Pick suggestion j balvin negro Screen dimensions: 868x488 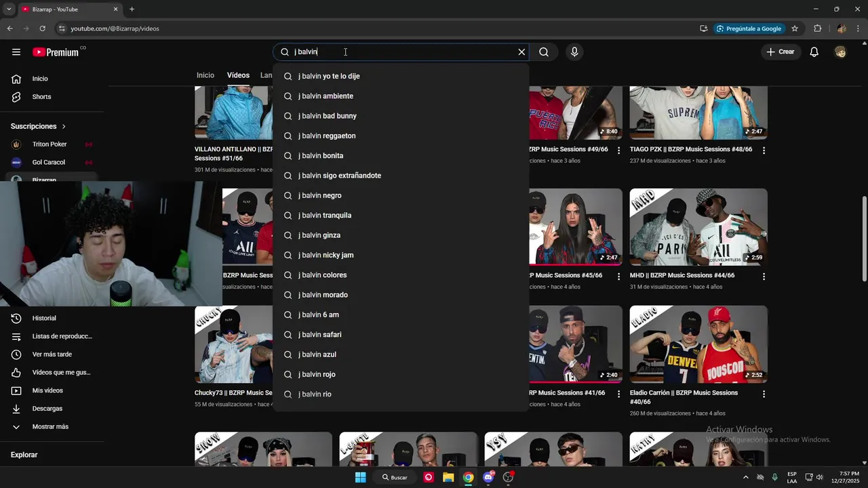(x=401, y=196)
